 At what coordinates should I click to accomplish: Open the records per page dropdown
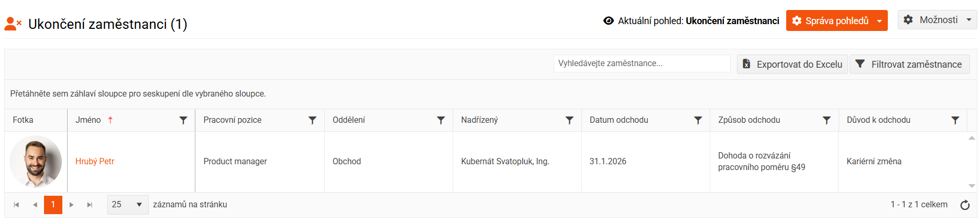(x=128, y=205)
